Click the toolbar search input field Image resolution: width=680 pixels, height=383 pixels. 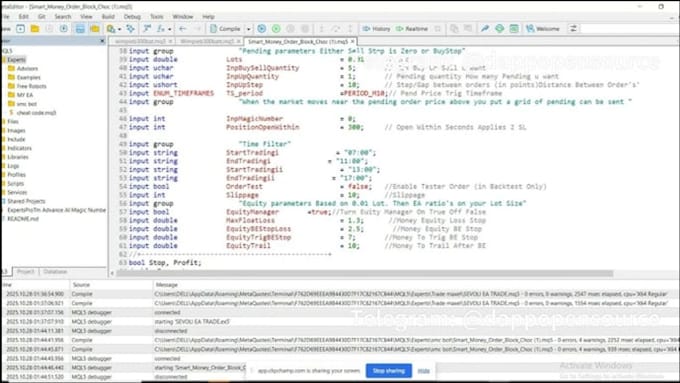pyautogui.click(x=629, y=29)
